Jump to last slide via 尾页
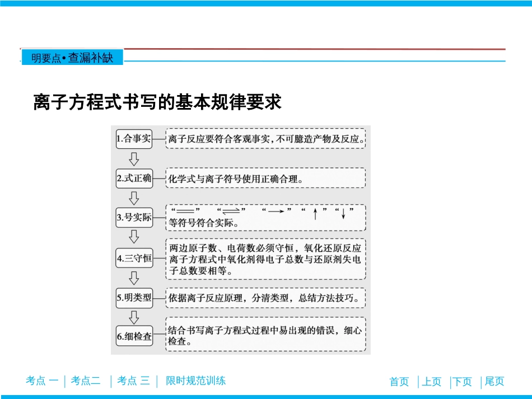532x399 pixels. click(494, 382)
